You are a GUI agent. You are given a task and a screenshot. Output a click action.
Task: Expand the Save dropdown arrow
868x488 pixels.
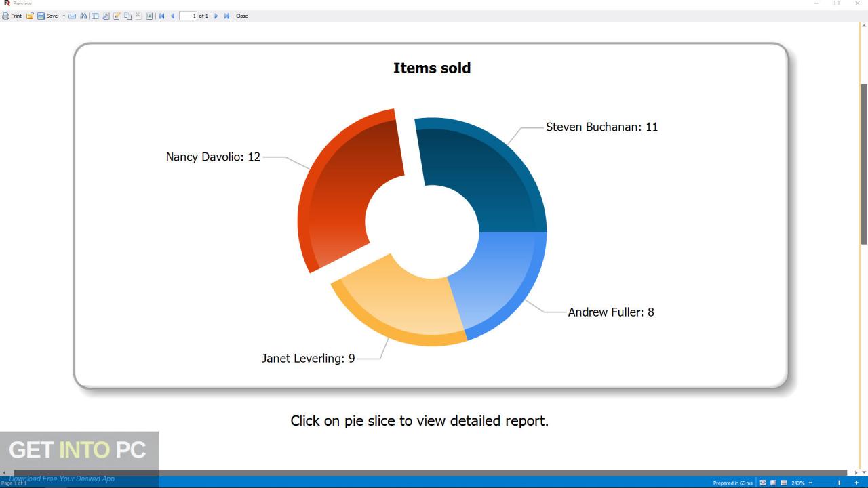64,16
